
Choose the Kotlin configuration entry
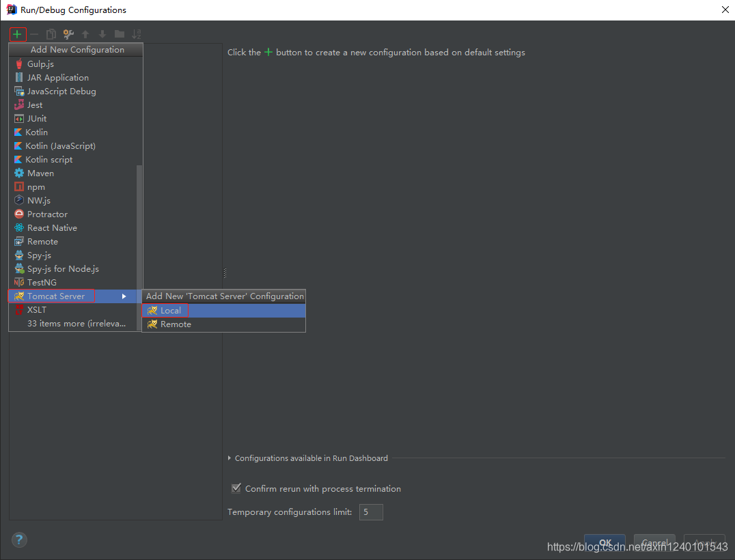75,132
